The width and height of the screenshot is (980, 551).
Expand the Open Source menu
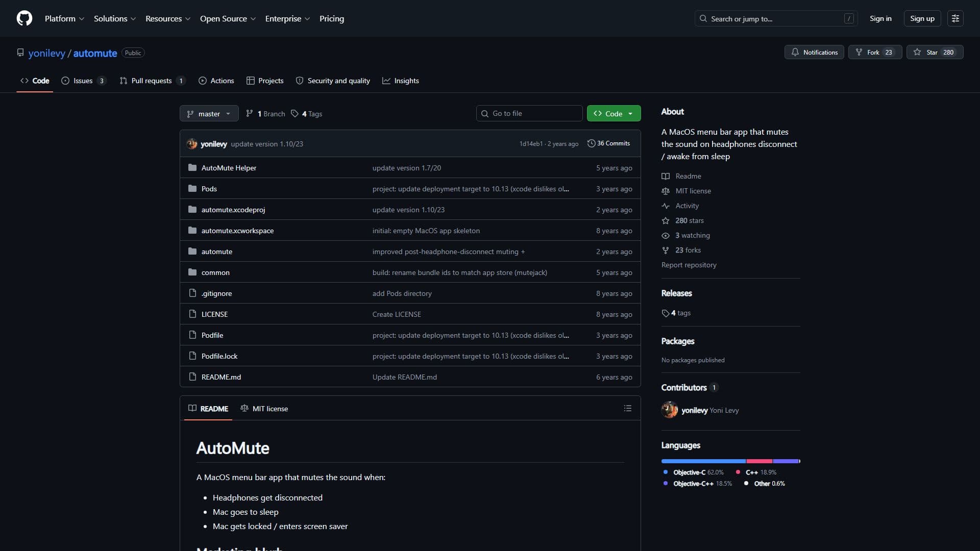click(x=228, y=18)
